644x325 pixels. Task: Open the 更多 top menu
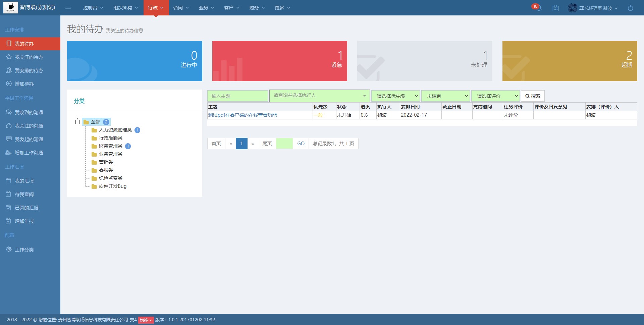click(282, 8)
